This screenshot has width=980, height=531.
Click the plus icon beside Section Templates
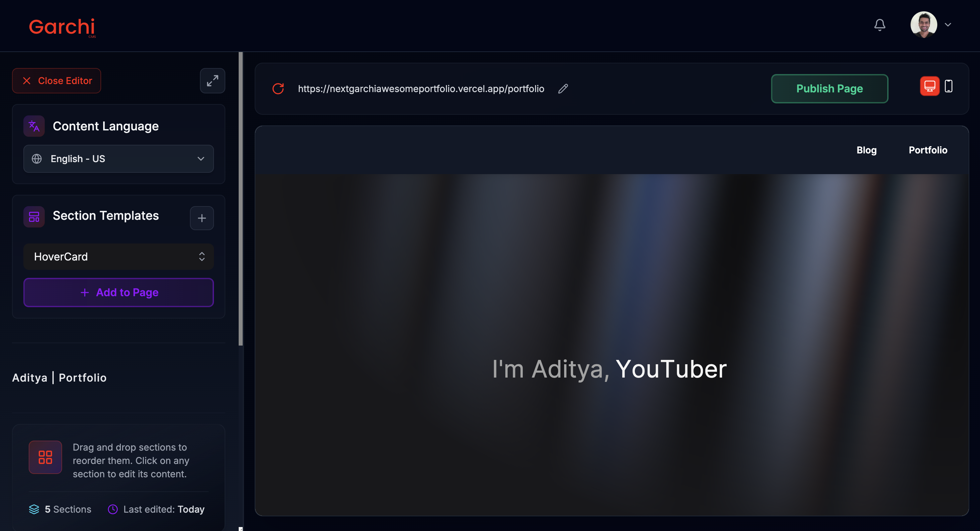click(202, 218)
